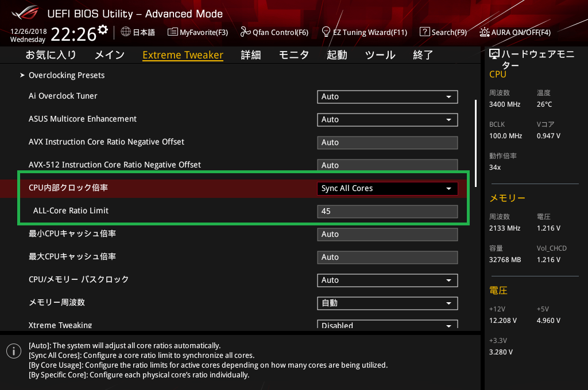
Task: Click the monitor icon of Hardware Monitor
Action: [494, 54]
